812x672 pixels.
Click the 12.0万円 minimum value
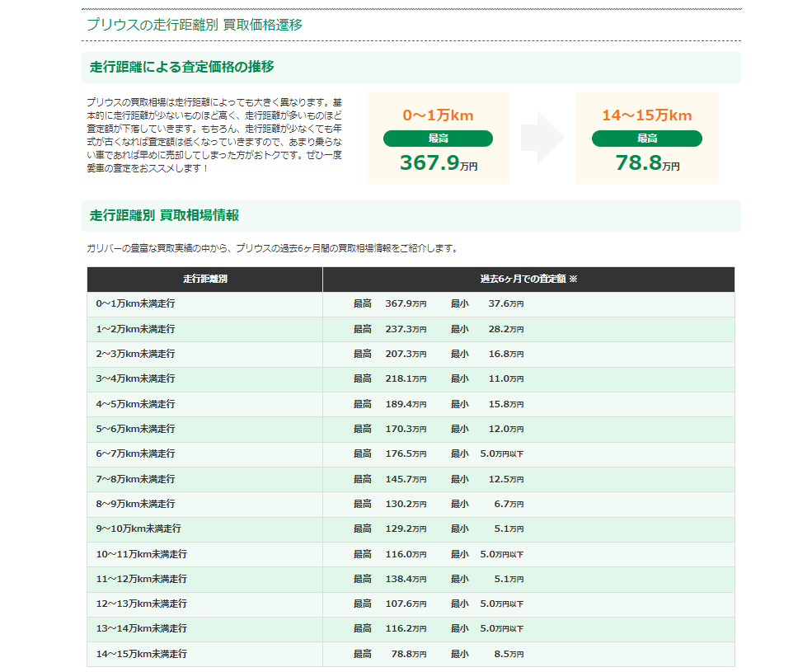tap(506, 430)
